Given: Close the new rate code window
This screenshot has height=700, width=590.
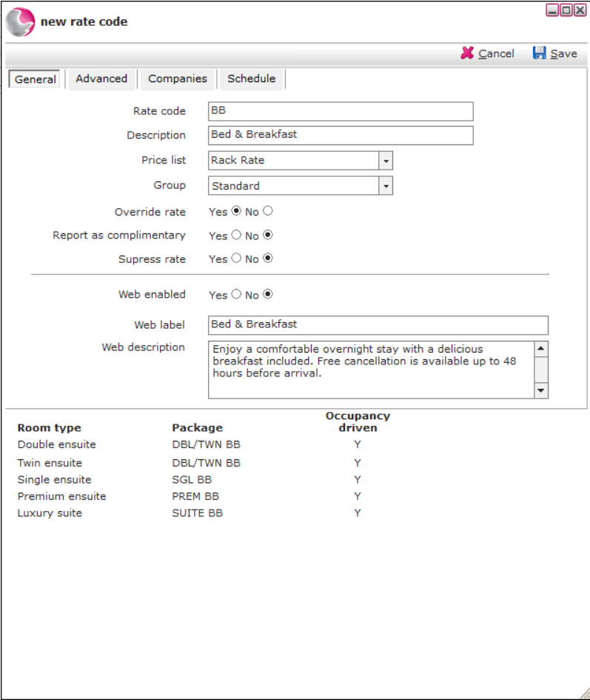Looking at the screenshot, I should [580, 10].
